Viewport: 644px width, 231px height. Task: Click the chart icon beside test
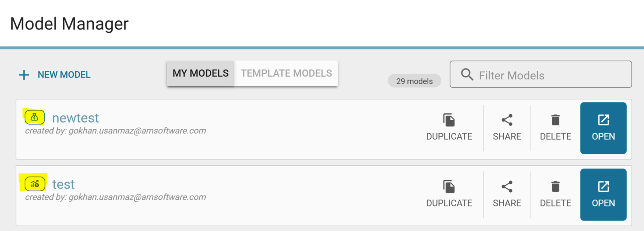point(35,184)
